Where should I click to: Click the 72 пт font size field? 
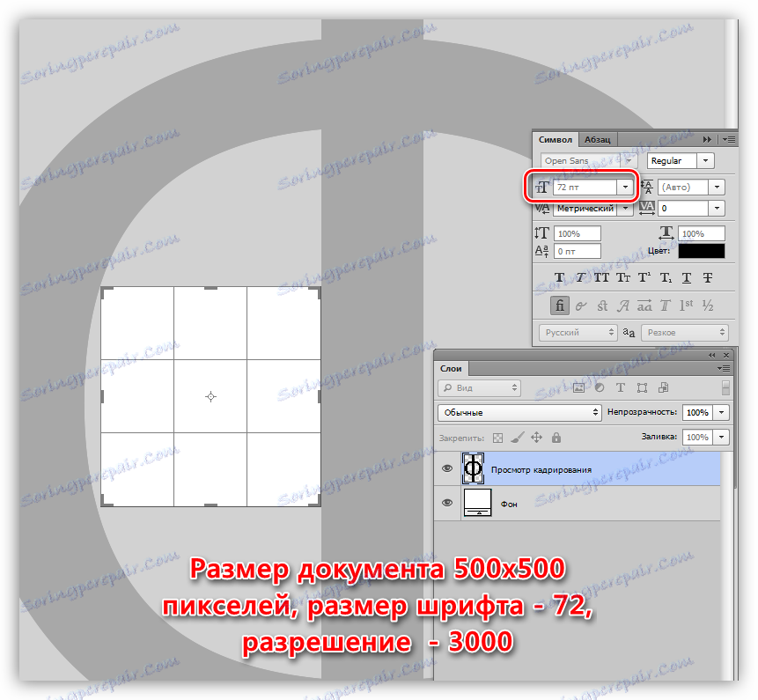[x=585, y=187]
